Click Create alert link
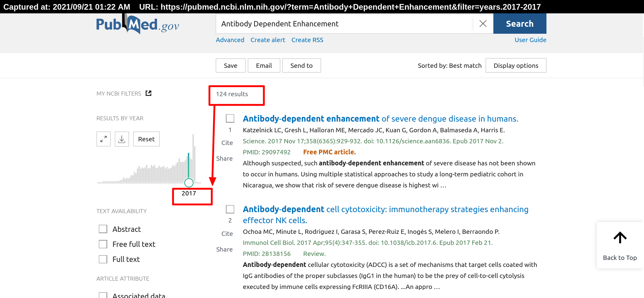Viewport: 644px width, 298px height. [x=268, y=40]
